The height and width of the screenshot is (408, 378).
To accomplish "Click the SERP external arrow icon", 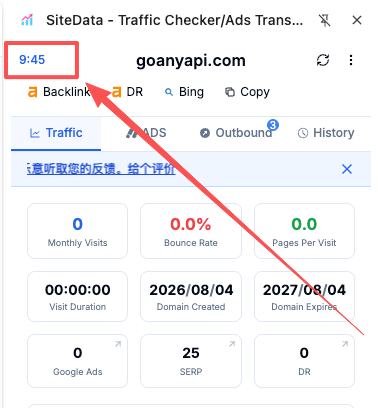I will coord(232,344).
